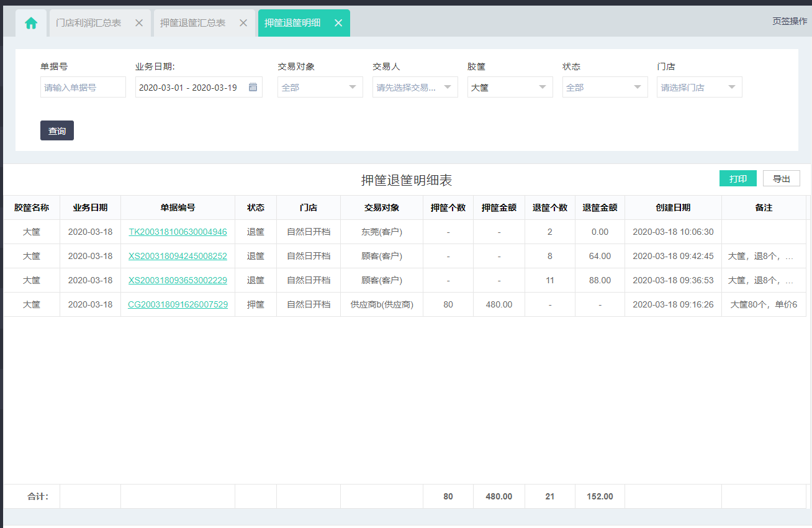Select the 东莞(客户) cell
The width and height of the screenshot is (812, 528).
click(382, 232)
